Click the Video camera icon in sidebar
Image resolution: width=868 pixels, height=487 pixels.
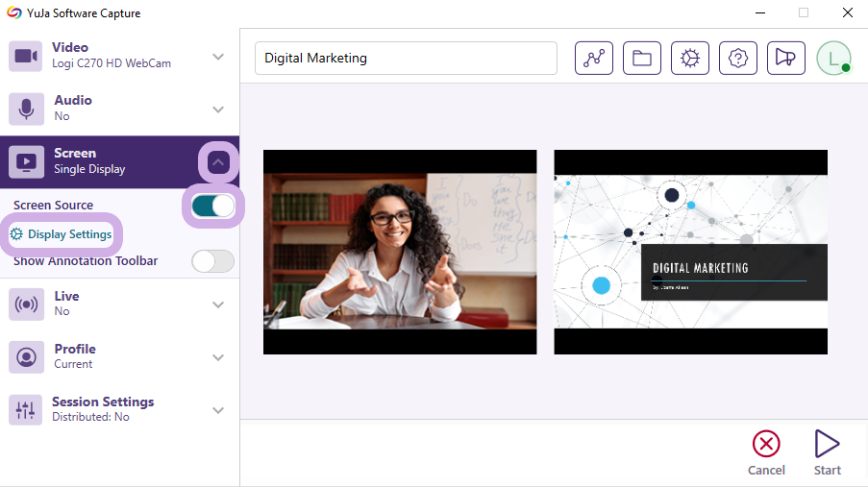pos(26,56)
